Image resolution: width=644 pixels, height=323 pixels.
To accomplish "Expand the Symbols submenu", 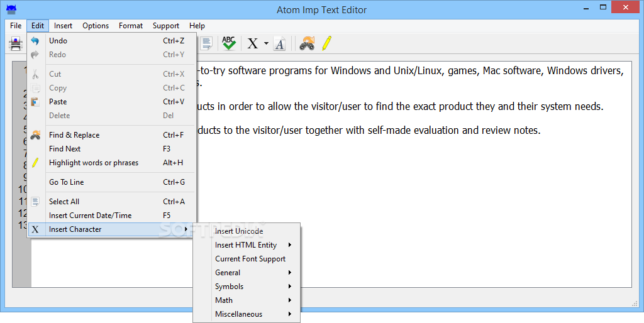I will point(247,287).
